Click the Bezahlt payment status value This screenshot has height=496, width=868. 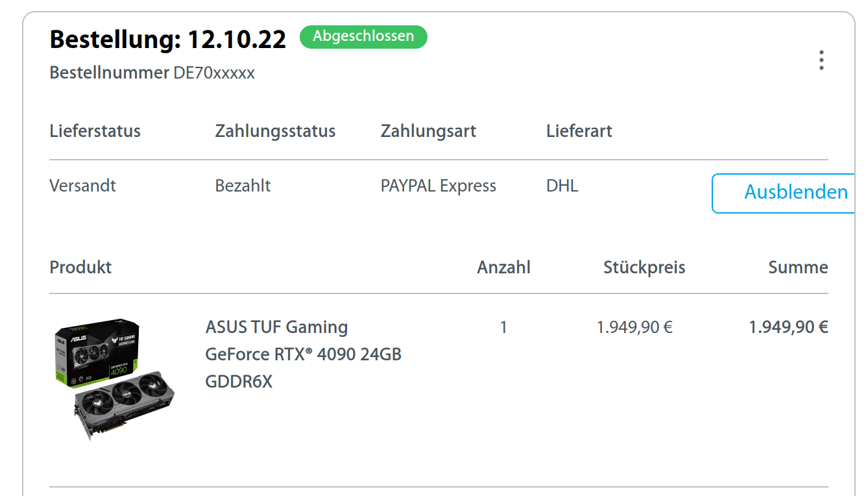click(243, 186)
